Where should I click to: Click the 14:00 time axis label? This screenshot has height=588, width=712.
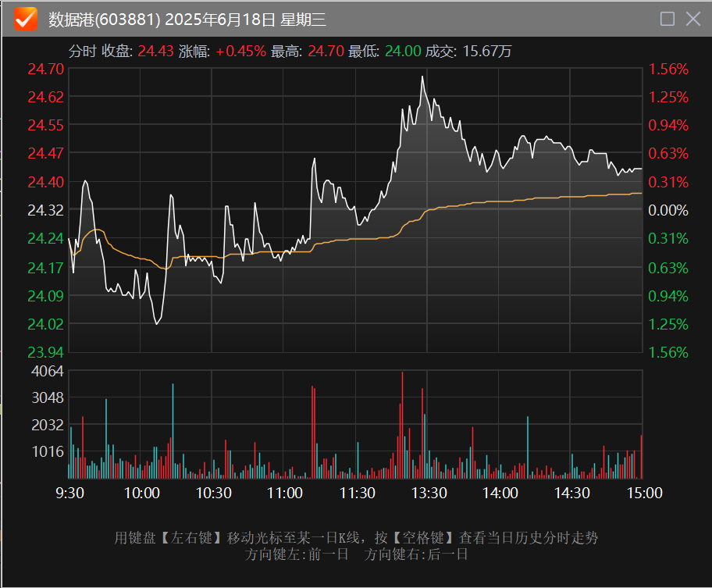[500, 493]
